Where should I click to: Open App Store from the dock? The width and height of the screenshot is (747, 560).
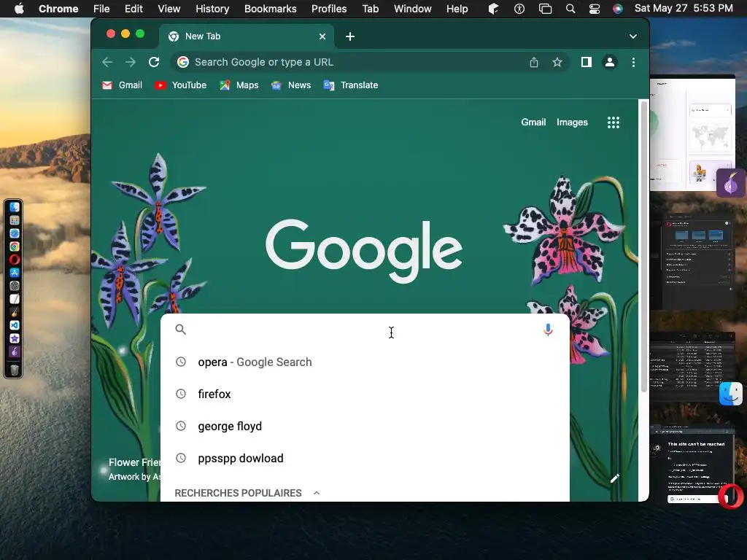[15, 273]
